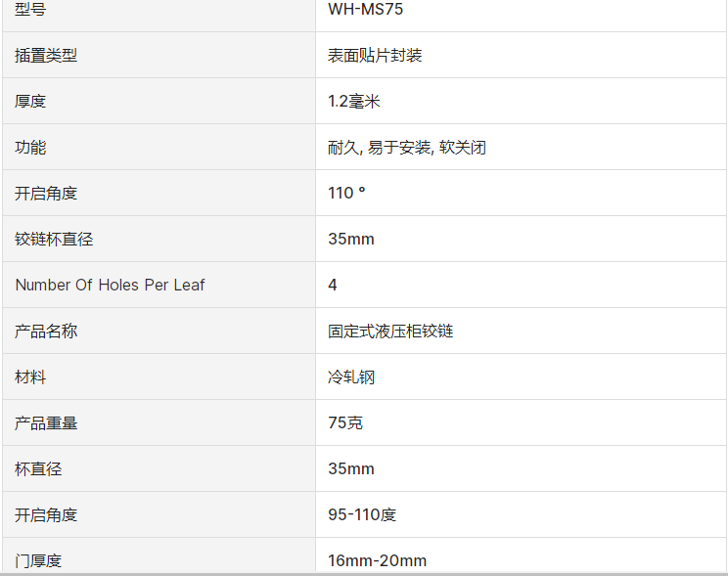The width and height of the screenshot is (728, 576).
Task: Select the 75克 weight value
Action: (x=345, y=423)
